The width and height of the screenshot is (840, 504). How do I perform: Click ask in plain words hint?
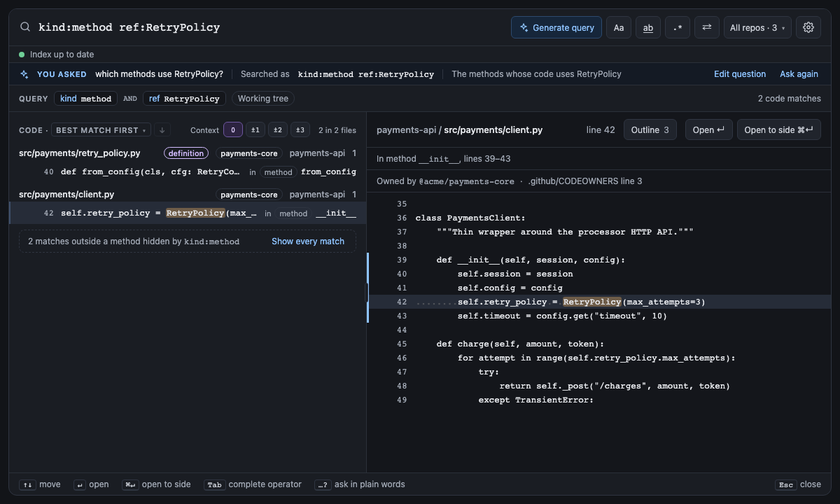pos(360,484)
